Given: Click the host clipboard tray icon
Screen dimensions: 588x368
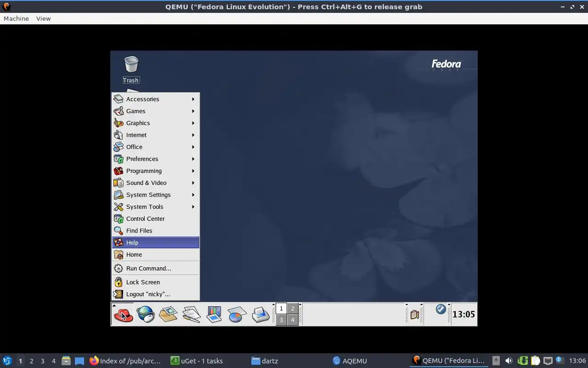Looking at the screenshot, I should point(535,361).
